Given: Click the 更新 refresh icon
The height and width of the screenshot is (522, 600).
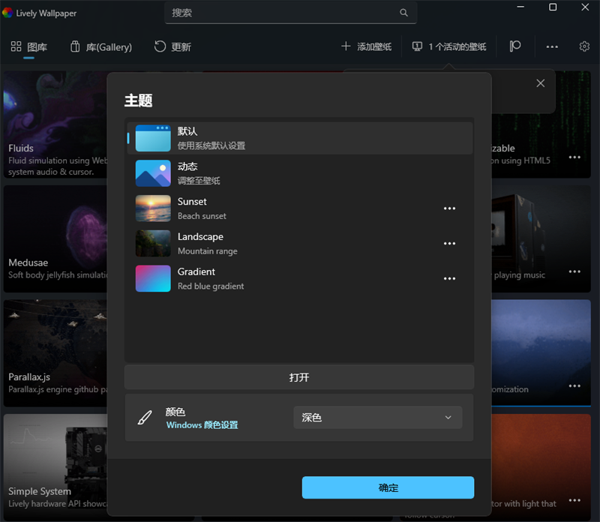Looking at the screenshot, I should tap(160, 46).
